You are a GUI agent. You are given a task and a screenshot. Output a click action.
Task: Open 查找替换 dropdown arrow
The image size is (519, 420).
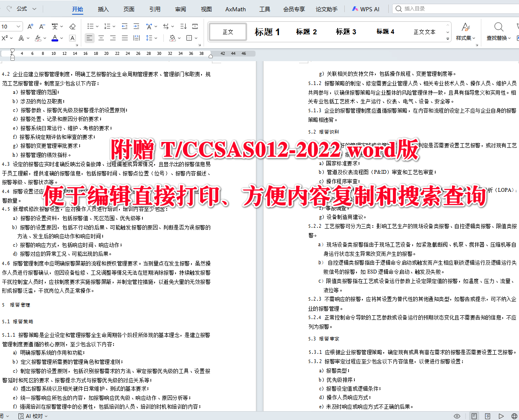point(510,38)
